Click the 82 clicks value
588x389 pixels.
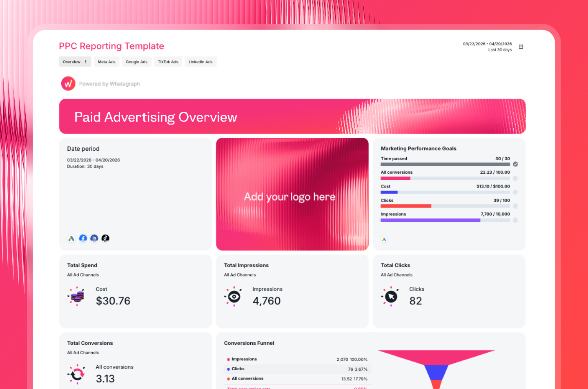[x=416, y=301]
